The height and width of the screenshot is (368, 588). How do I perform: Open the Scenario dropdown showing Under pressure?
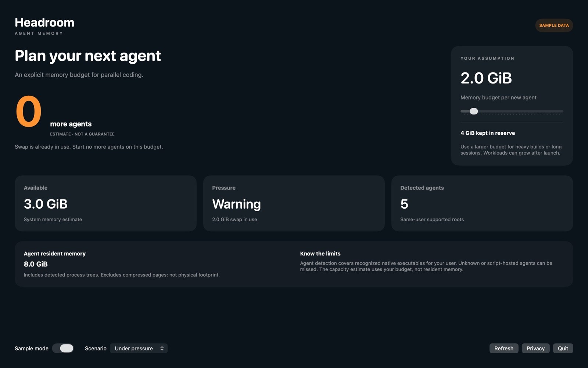click(139, 348)
